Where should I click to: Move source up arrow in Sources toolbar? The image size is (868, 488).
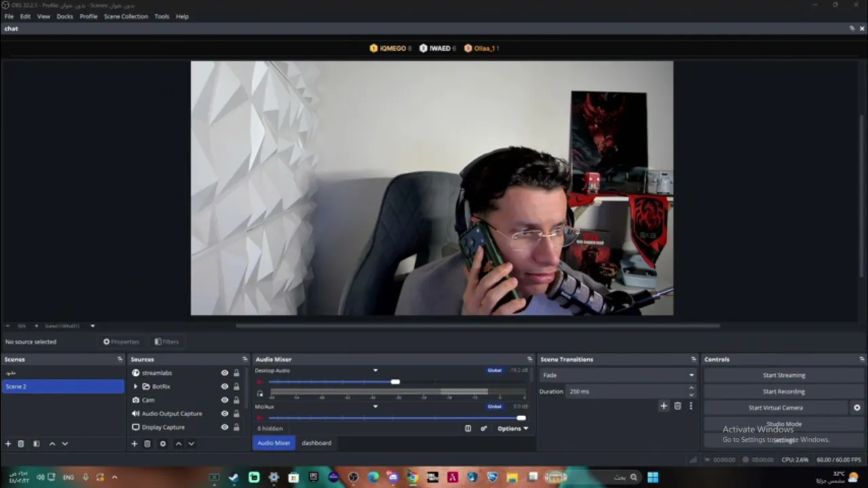(178, 444)
